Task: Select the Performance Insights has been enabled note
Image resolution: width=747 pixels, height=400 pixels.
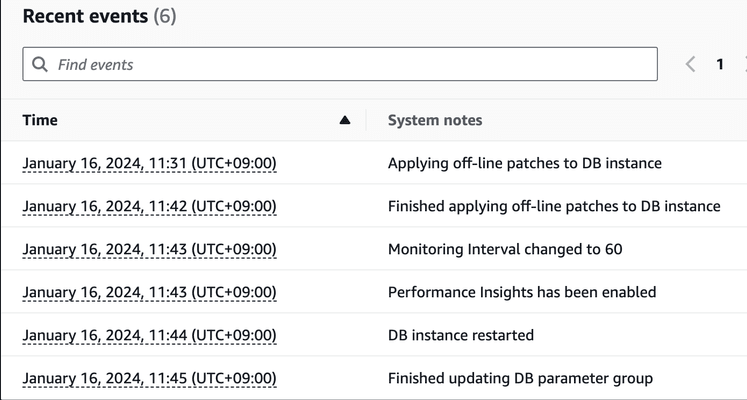Action: [522, 292]
